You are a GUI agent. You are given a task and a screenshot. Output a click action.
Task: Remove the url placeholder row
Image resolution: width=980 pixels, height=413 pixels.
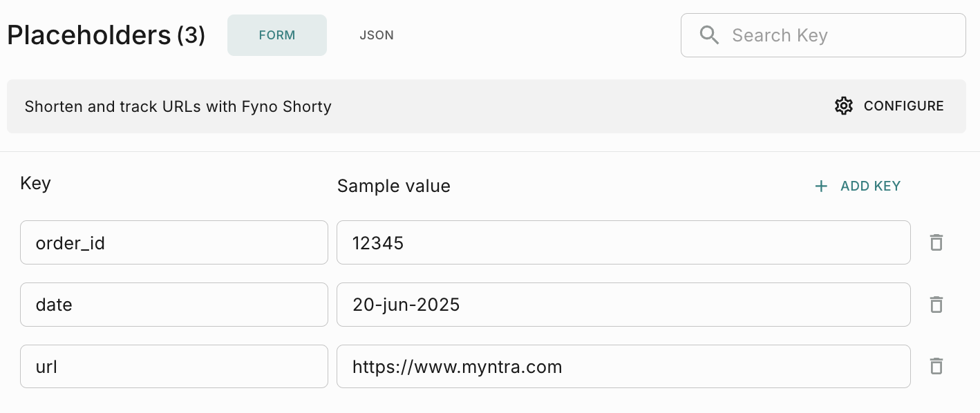coord(936,366)
